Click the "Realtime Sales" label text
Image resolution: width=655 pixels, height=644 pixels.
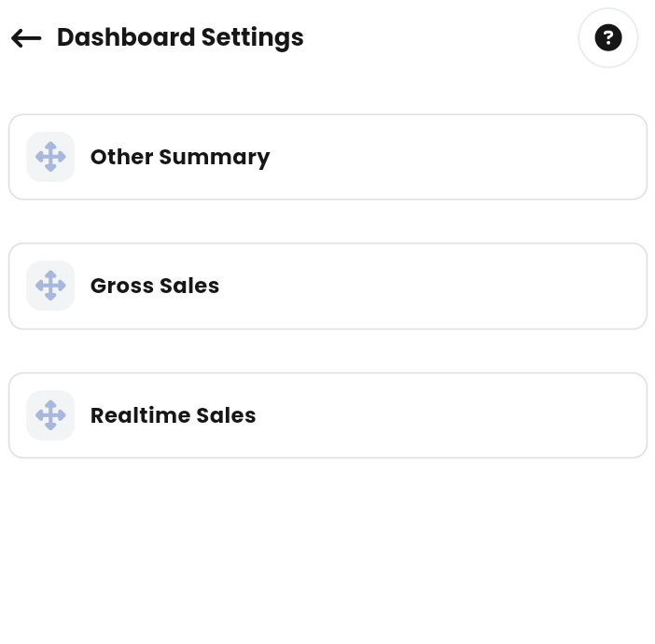(173, 415)
